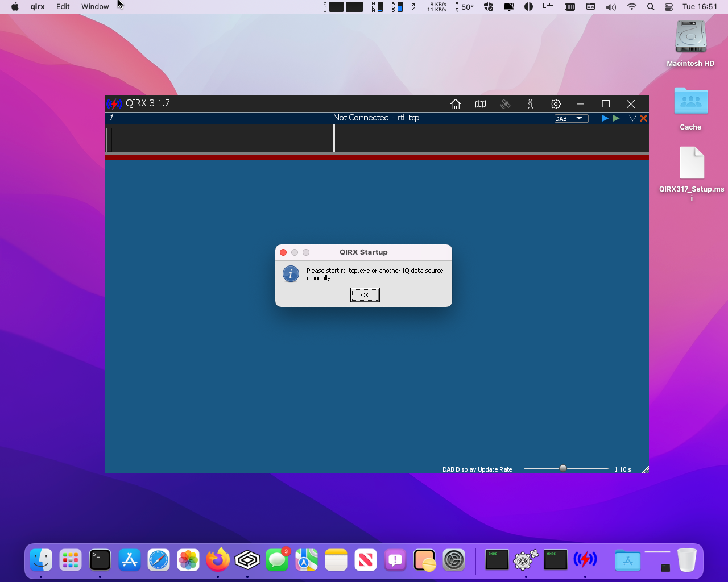728x582 pixels.
Task: Open the Window menu
Action: (x=95, y=7)
